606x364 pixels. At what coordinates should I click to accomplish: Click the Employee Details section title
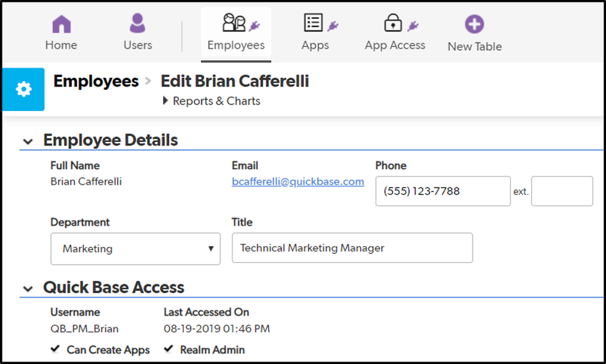pyautogui.click(x=110, y=140)
